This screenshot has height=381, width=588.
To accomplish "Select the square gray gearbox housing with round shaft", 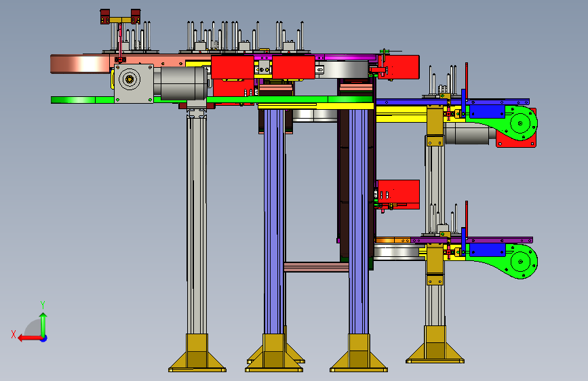I will 134,83.
